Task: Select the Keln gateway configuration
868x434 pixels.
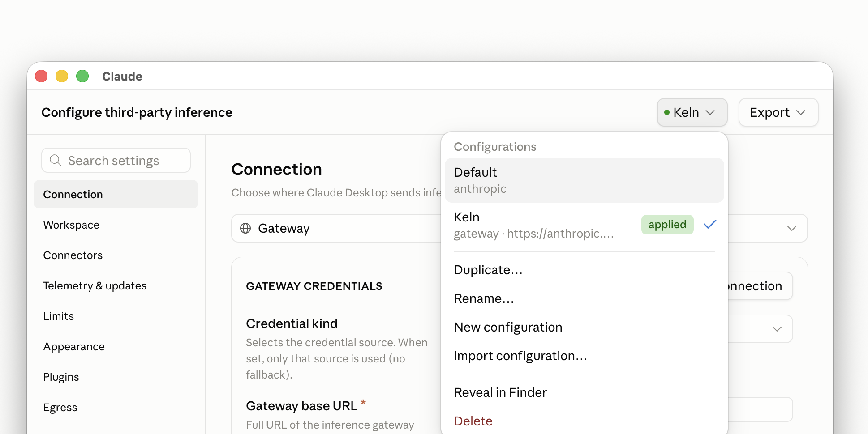Action: (x=584, y=225)
